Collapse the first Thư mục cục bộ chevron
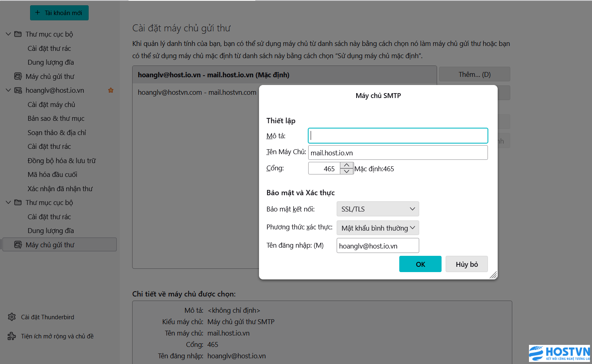Image resolution: width=592 pixels, height=364 pixels. [x=8, y=34]
